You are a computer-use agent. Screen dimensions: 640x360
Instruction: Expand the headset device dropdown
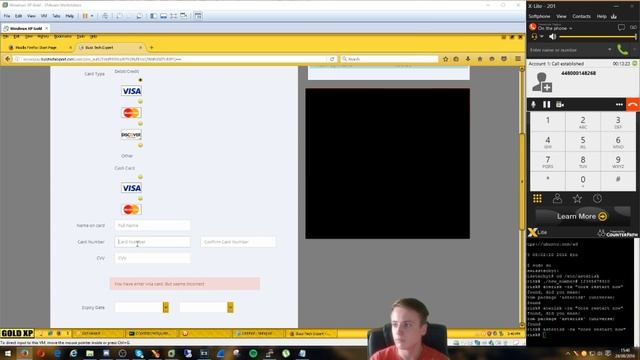(x=542, y=37)
